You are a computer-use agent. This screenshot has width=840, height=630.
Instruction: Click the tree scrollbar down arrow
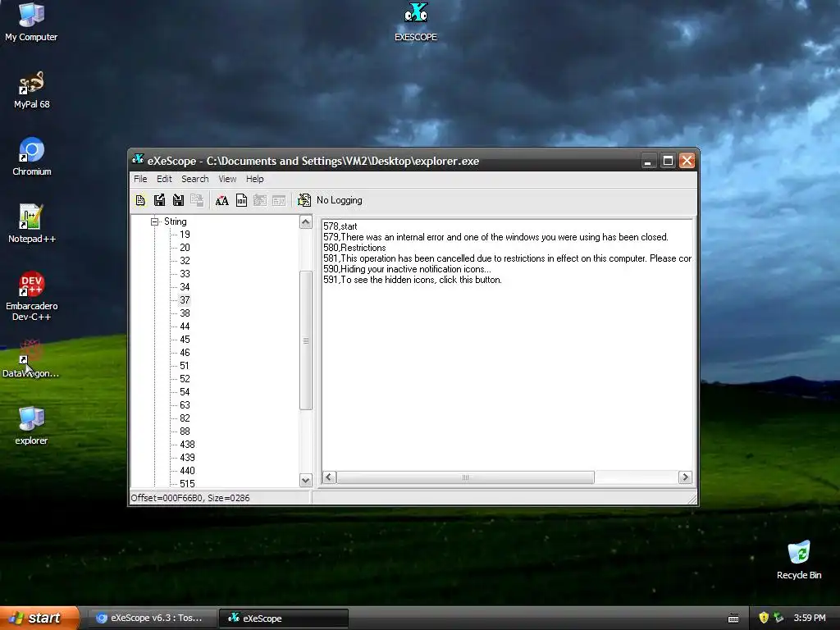pyautogui.click(x=306, y=480)
